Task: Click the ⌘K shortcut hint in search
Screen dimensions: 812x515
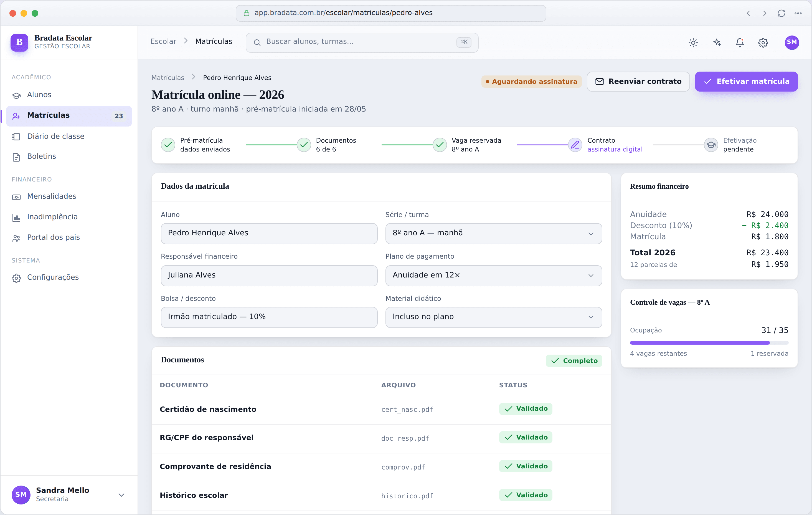Action: click(464, 42)
